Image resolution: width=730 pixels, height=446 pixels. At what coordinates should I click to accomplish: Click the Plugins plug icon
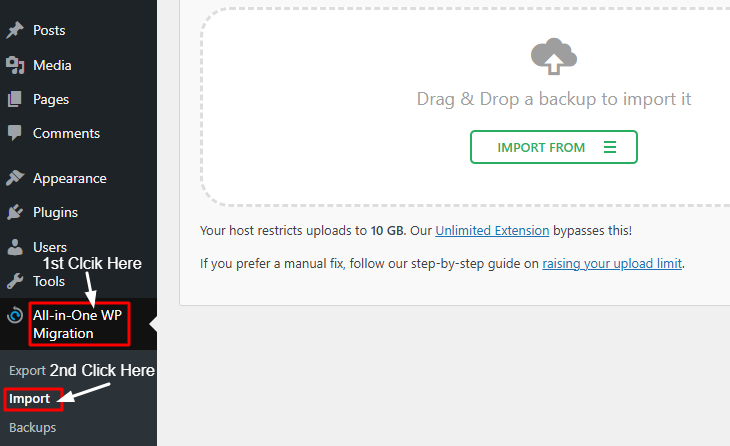(x=15, y=212)
